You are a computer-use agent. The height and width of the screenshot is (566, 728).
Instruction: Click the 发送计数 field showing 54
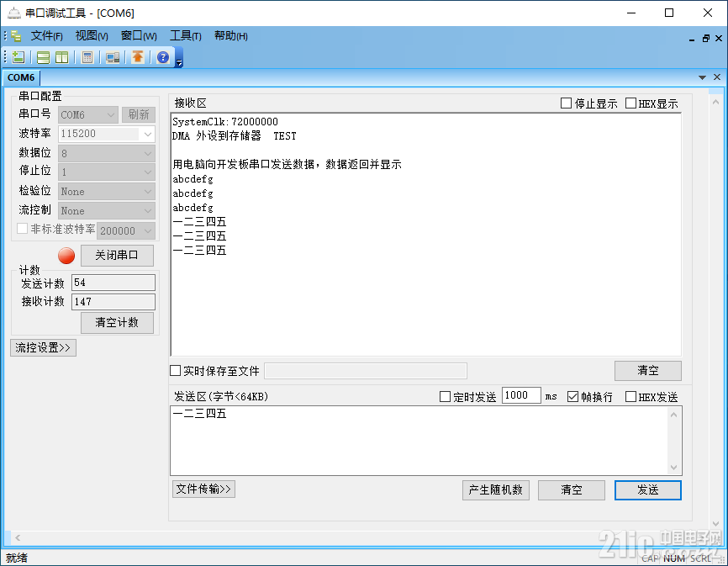pos(113,283)
